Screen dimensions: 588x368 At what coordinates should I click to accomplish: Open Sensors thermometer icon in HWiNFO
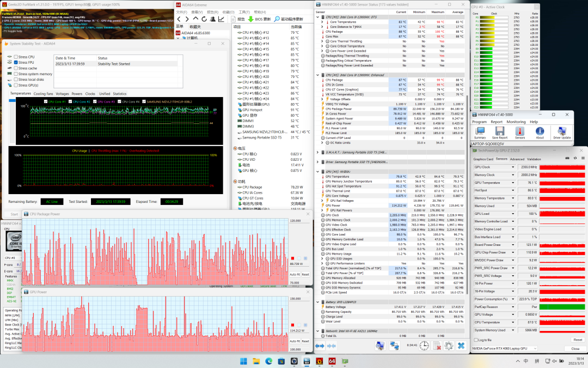click(520, 132)
